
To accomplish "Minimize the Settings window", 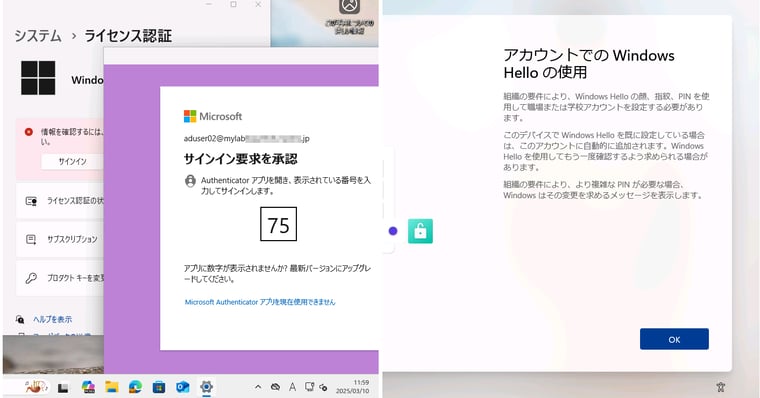I will pos(209,4).
